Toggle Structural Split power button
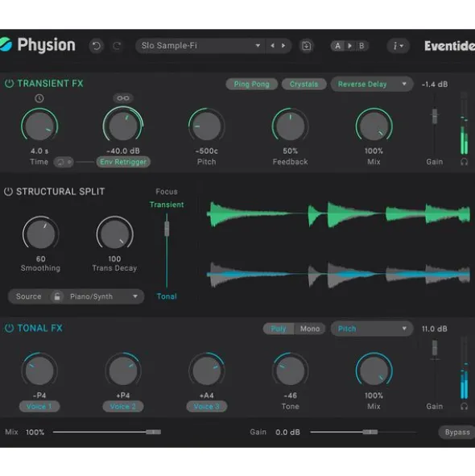 tap(8, 192)
